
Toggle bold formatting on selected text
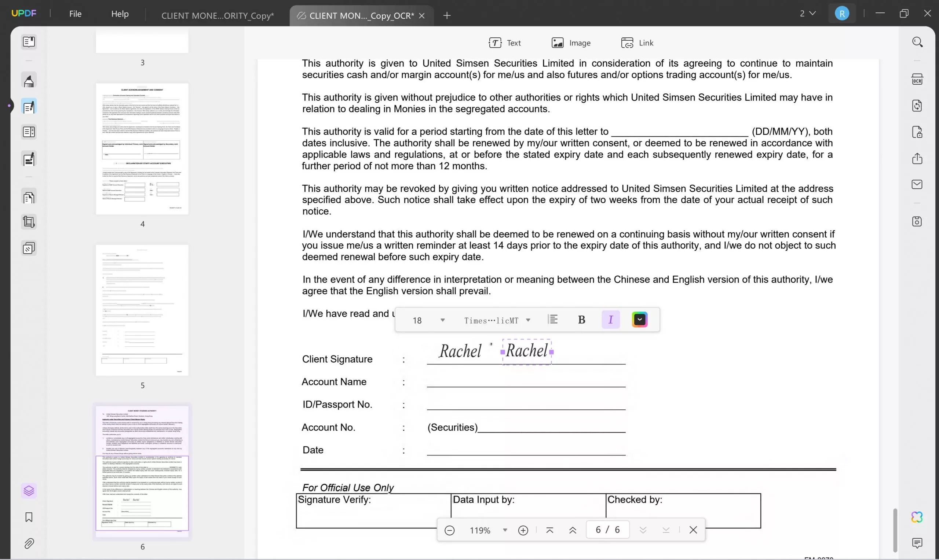581,319
